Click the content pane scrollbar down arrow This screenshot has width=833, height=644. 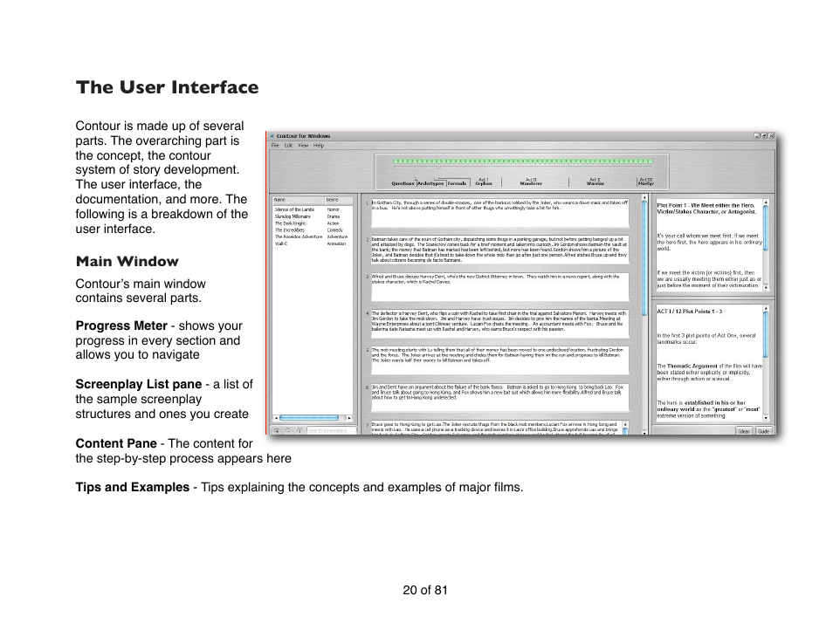coord(645,432)
